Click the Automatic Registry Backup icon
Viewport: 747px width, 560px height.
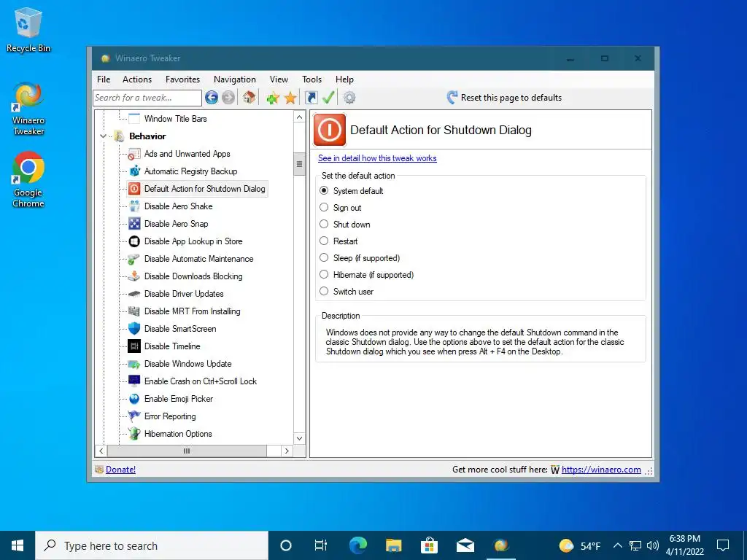134,171
